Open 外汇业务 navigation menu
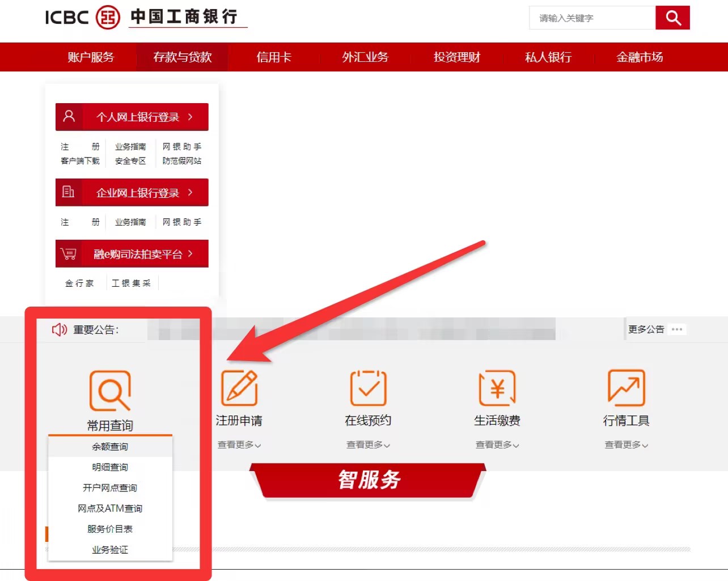The height and width of the screenshot is (581, 728). coord(365,57)
